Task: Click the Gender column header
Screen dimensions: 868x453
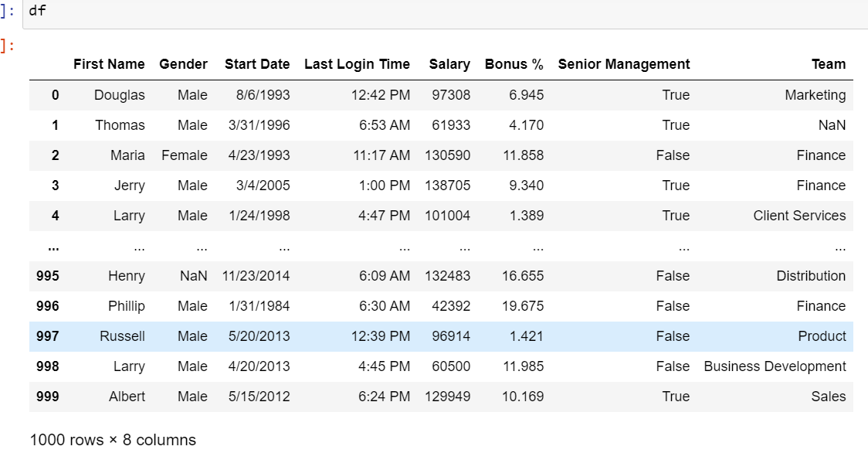Action: pos(185,64)
